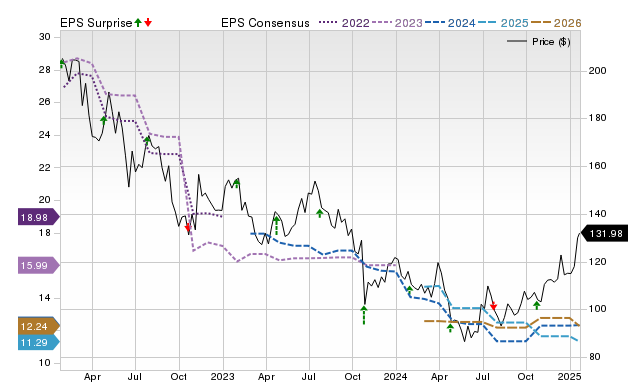The height and width of the screenshot is (382, 640).
Task: Click the 18.98 purple value tag
Action: pos(39,218)
